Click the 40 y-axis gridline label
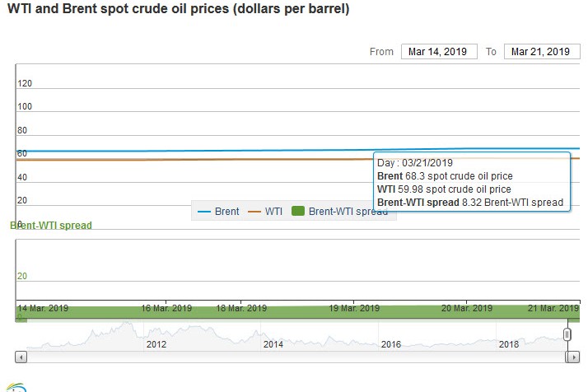 [x=22, y=177]
